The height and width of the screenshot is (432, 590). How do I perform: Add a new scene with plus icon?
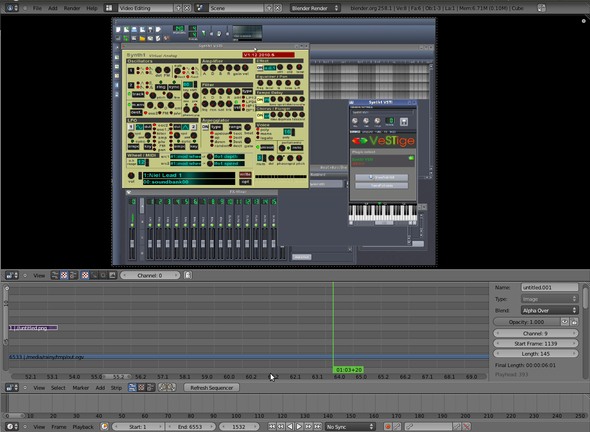point(269,8)
